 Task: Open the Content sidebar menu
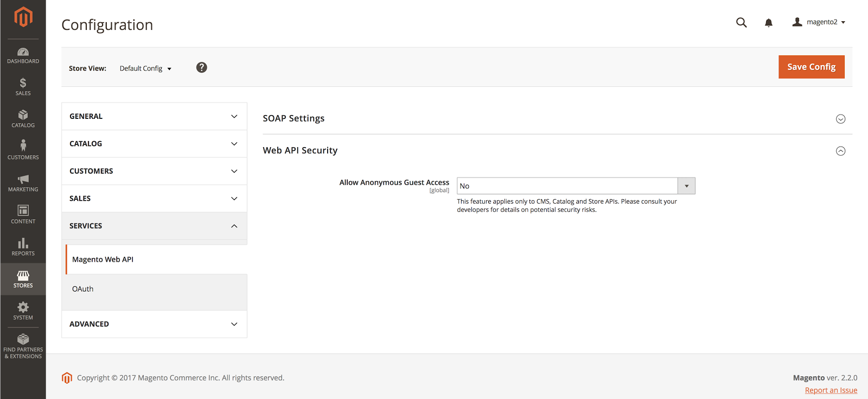23,215
